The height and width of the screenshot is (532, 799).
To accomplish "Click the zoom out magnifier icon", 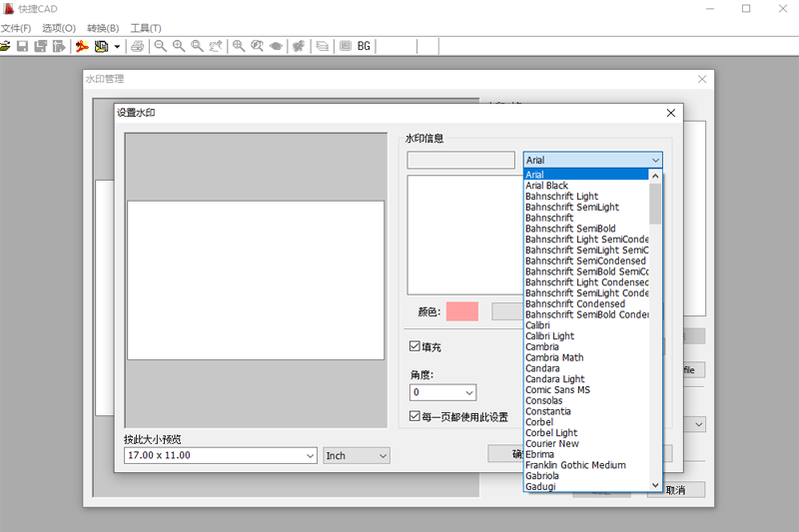I will click(161, 46).
